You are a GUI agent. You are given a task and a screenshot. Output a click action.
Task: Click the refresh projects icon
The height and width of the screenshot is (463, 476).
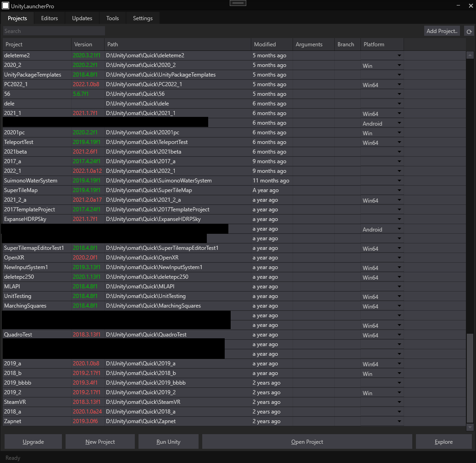(469, 31)
